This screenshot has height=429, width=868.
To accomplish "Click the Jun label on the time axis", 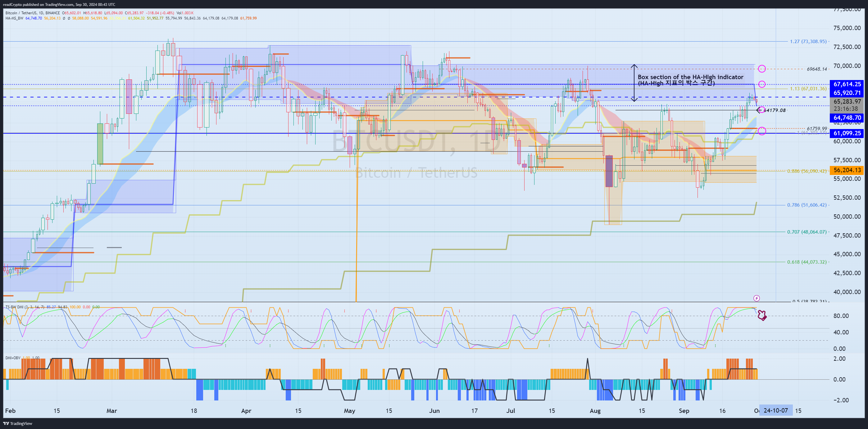I will [434, 411].
